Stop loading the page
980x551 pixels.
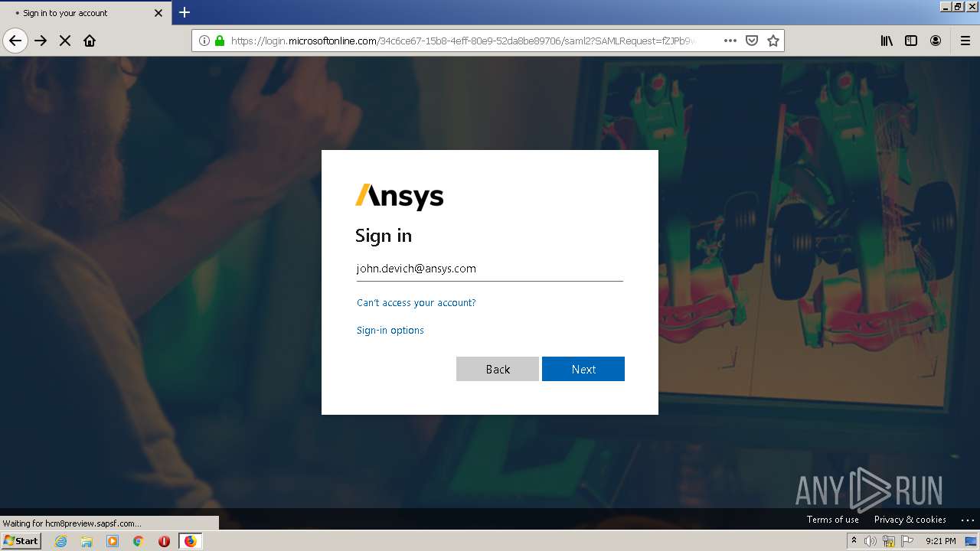[x=65, y=41]
